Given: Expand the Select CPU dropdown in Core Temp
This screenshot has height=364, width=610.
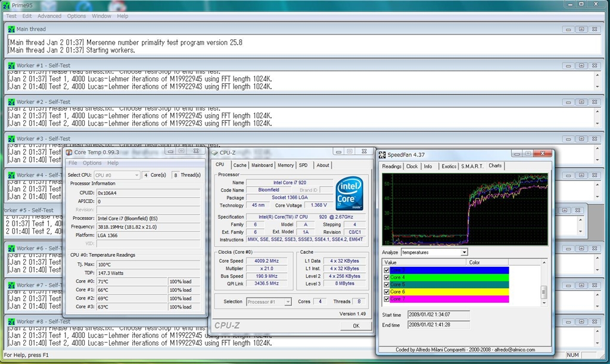Looking at the screenshot, I should pos(136,175).
